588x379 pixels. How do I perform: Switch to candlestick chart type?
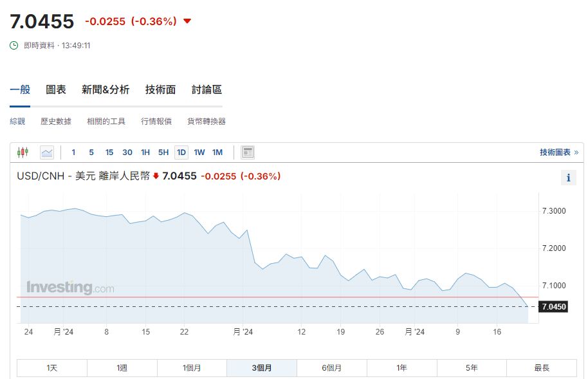[23, 153]
